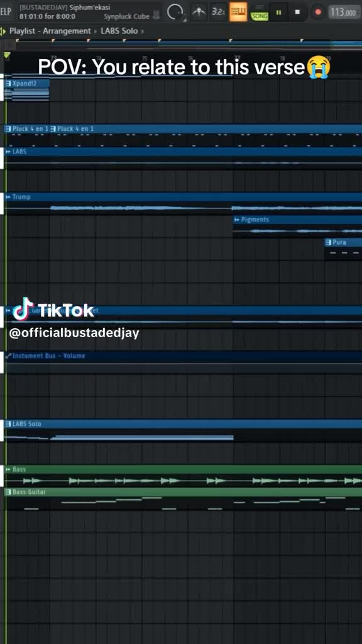Select the LABS Solo pattern clip title
This screenshot has height=644, width=362.
26,424
